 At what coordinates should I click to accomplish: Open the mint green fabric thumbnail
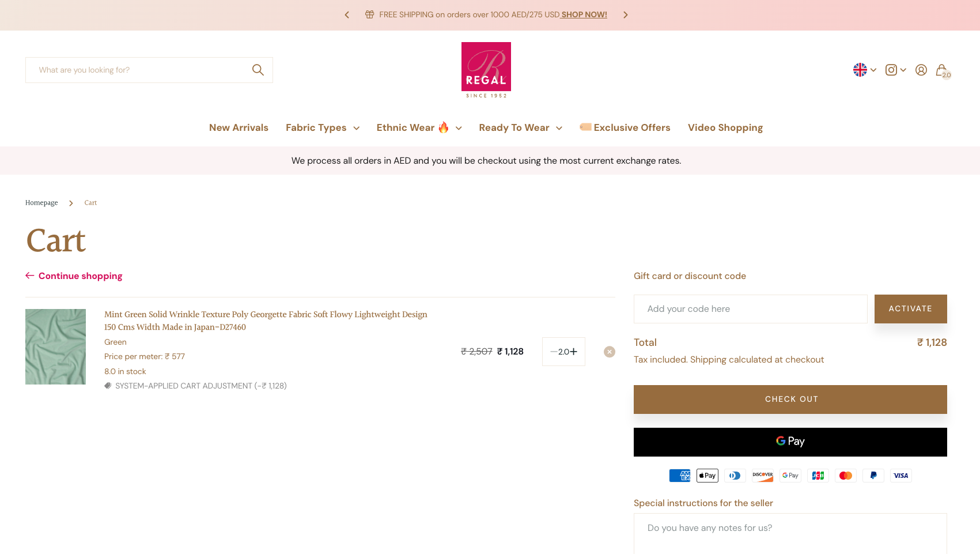pyautogui.click(x=55, y=346)
